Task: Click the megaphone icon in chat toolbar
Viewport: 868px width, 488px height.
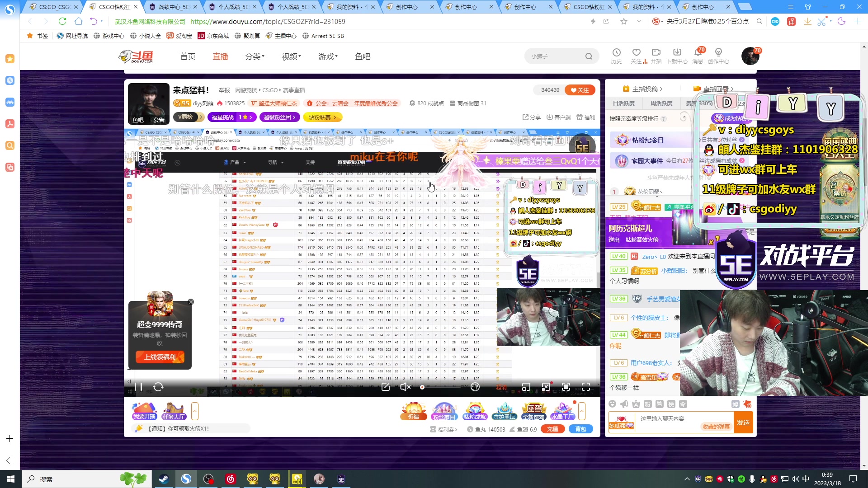Action: pyautogui.click(x=624, y=404)
